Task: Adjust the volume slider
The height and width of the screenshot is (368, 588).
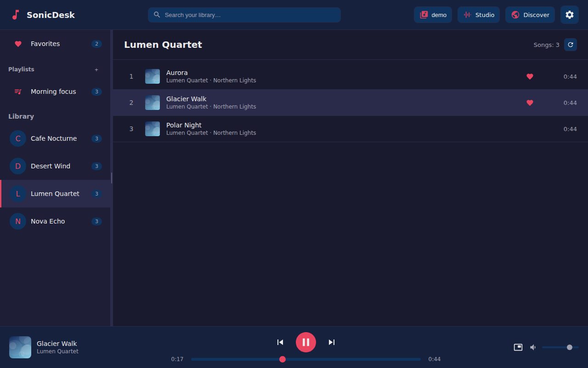Action: (560, 347)
